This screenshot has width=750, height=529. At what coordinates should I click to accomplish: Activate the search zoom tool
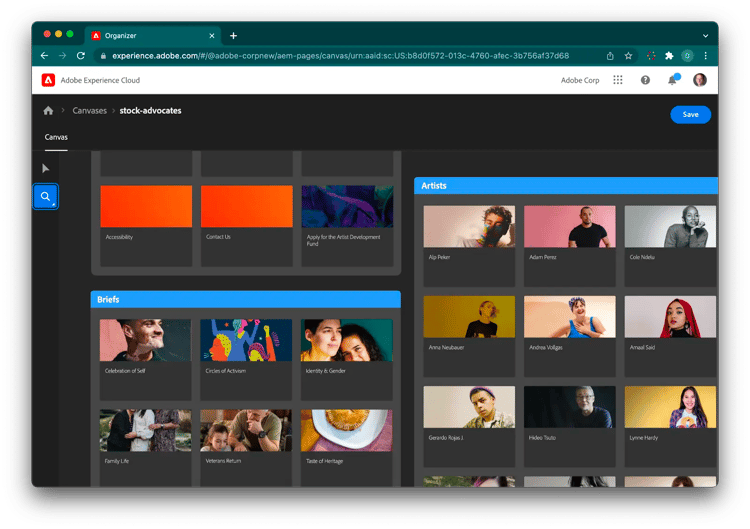coord(45,197)
